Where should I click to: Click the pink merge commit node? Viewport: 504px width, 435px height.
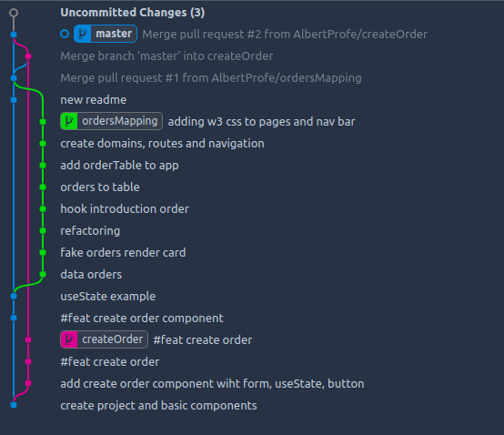click(28, 56)
